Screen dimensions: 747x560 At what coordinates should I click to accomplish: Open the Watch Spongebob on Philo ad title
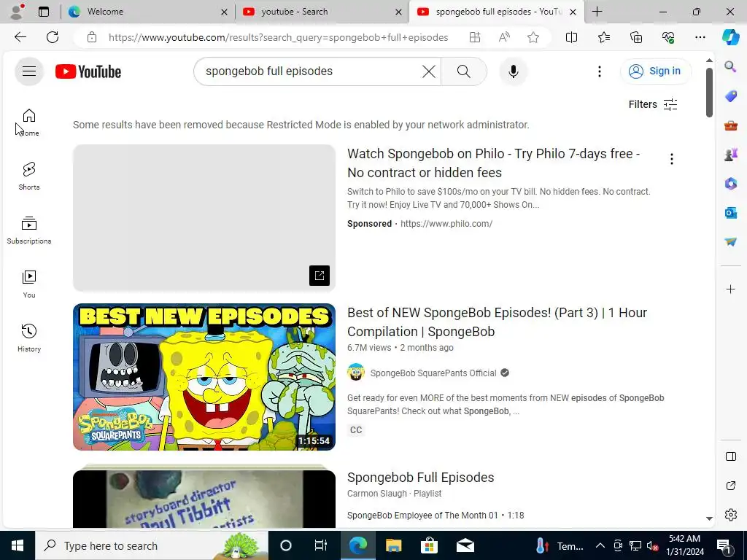click(x=493, y=163)
